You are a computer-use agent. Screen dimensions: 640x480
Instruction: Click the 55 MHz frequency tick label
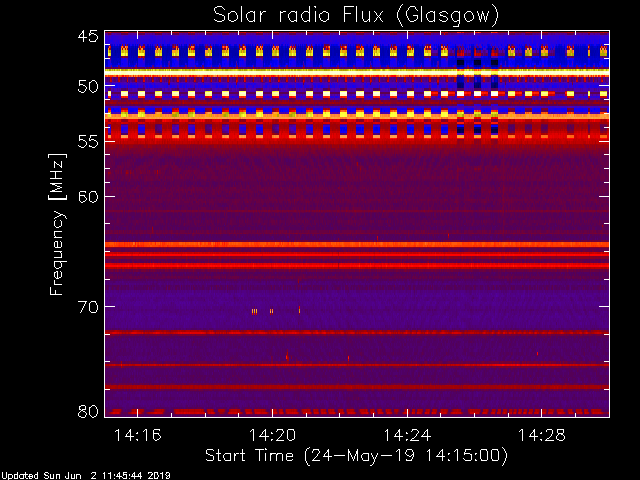pyautogui.click(x=88, y=141)
